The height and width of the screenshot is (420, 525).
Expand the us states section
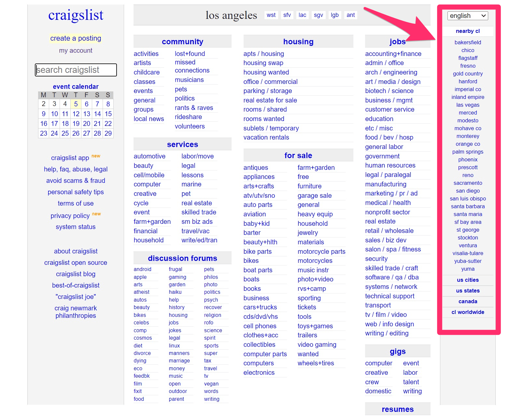click(x=468, y=291)
